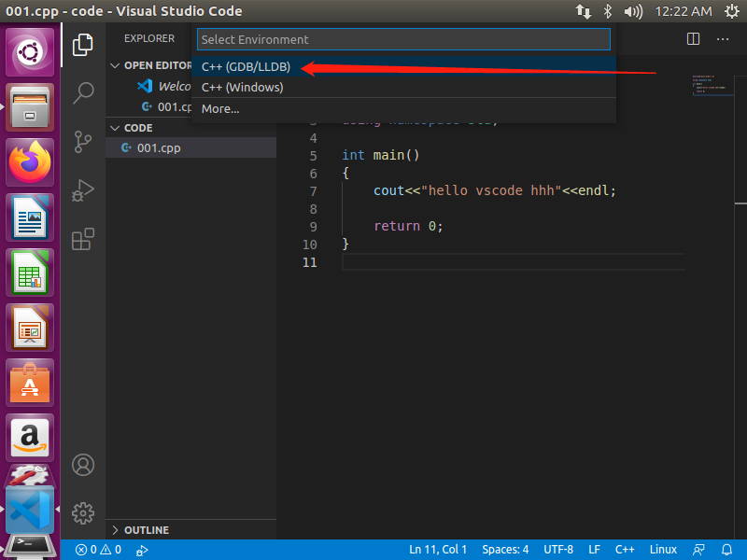Screen dimensions: 747x560
Task: Expand the OUTLINE section
Action: coord(190,530)
